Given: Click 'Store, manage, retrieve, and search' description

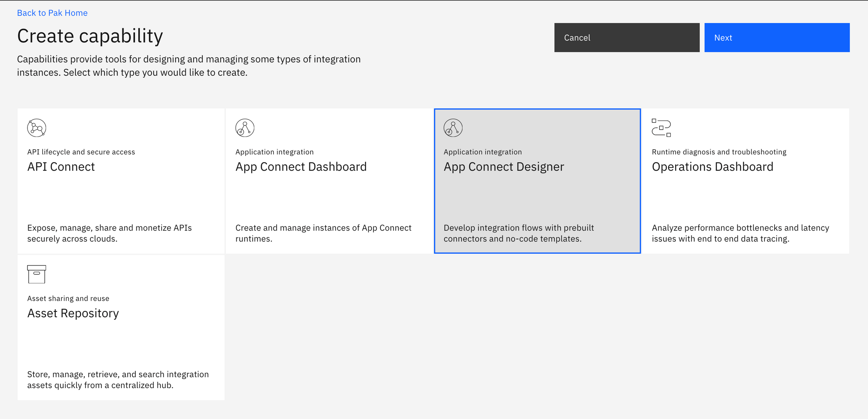Looking at the screenshot, I should pyautogui.click(x=118, y=380).
